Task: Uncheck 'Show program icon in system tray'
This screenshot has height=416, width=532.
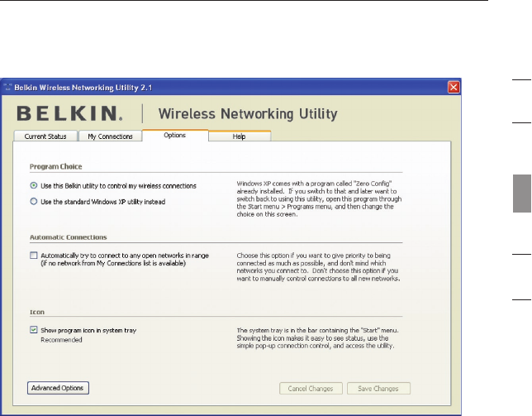Action: pos(34,330)
